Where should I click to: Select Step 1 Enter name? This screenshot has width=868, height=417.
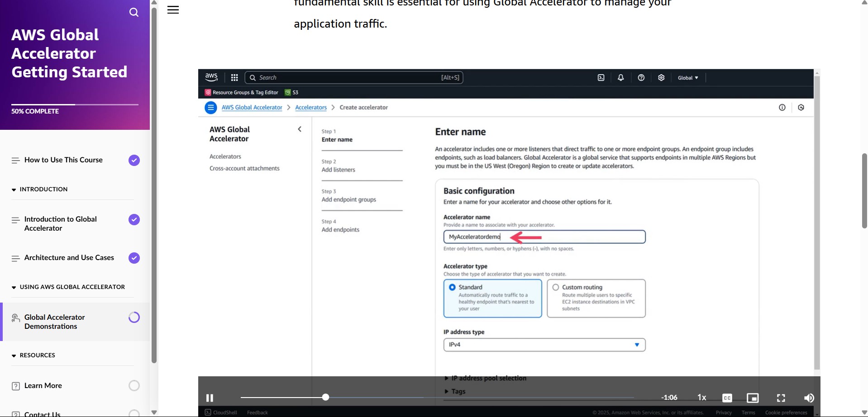click(337, 136)
